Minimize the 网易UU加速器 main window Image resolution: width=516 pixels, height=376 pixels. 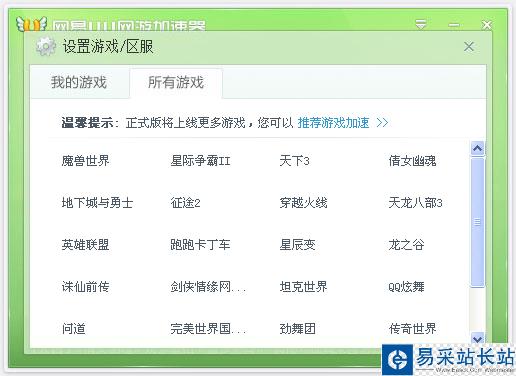coord(454,25)
